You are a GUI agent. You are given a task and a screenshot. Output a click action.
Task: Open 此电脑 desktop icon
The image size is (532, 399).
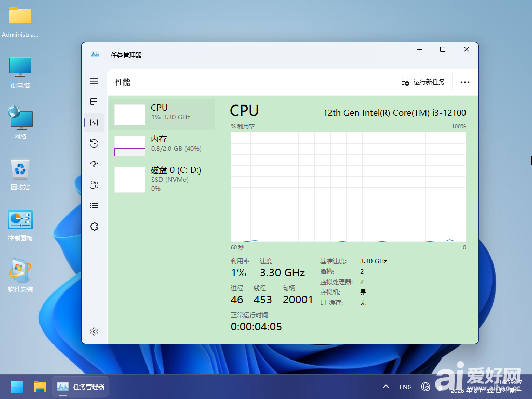point(20,73)
